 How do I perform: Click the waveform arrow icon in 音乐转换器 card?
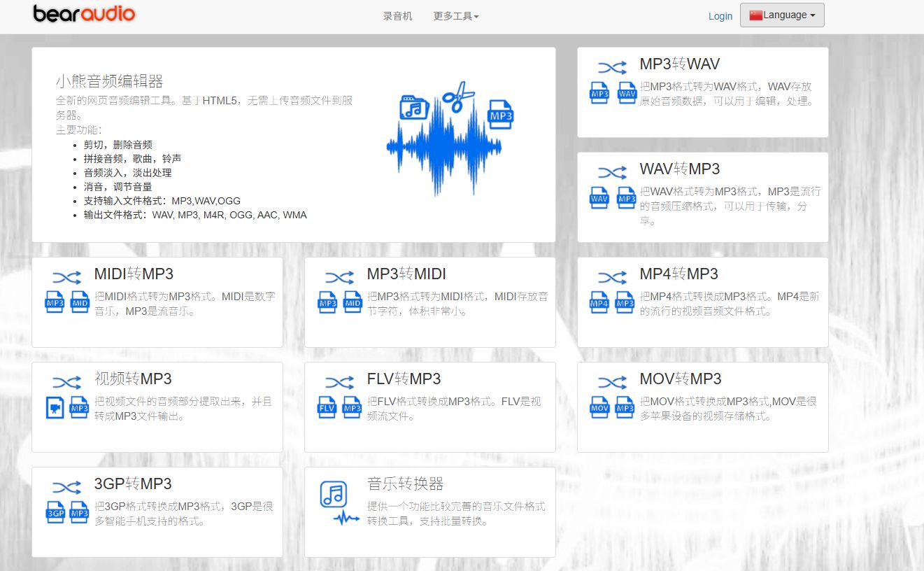tap(346, 519)
